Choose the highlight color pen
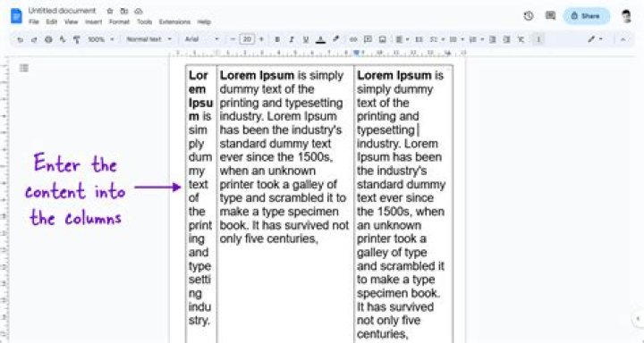This screenshot has height=343, width=644. tap(336, 39)
